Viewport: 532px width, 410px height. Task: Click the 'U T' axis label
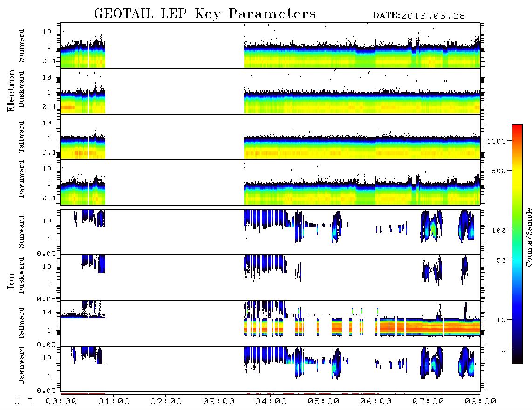[23, 402]
